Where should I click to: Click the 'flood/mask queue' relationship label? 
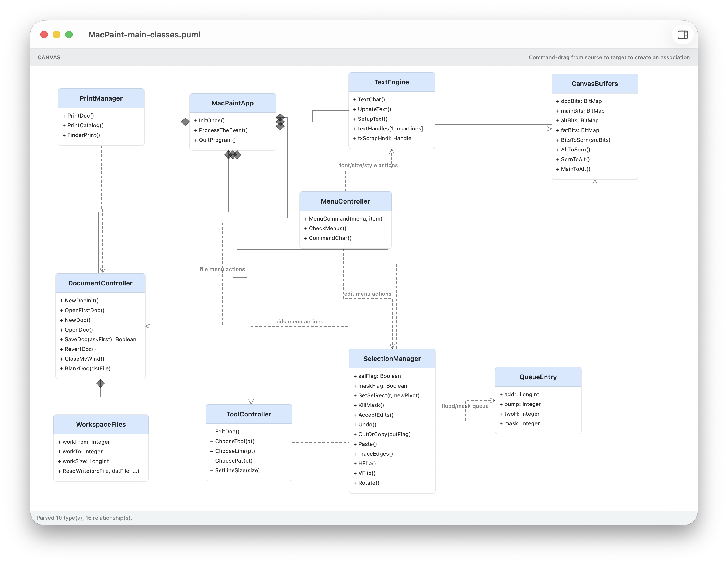(x=465, y=406)
